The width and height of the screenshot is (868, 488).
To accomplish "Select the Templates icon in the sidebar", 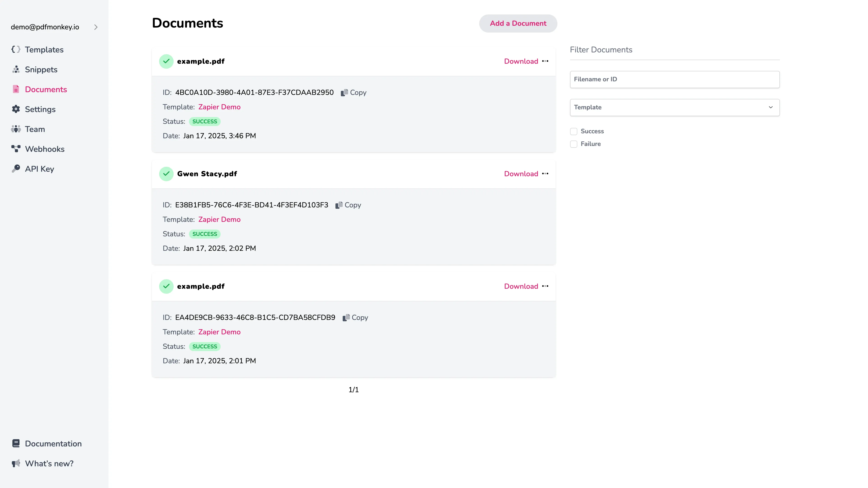I will point(16,49).
